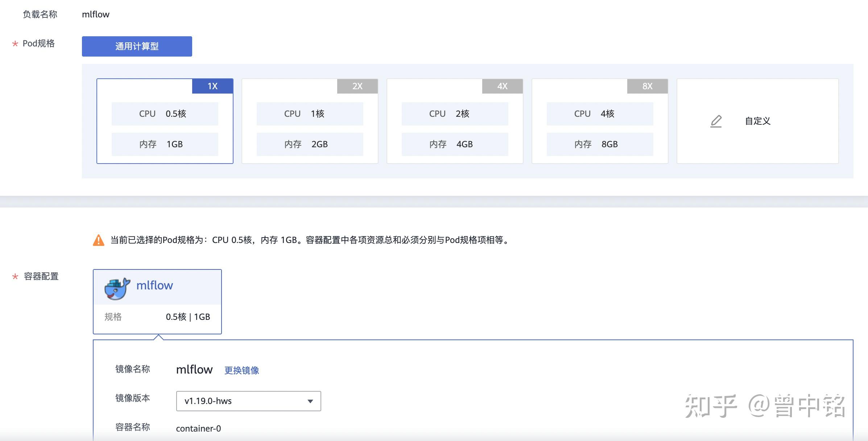Open the 镜像版本 version dropdown
This screenshot has width=868, height=441.
(x=248, y=401)
